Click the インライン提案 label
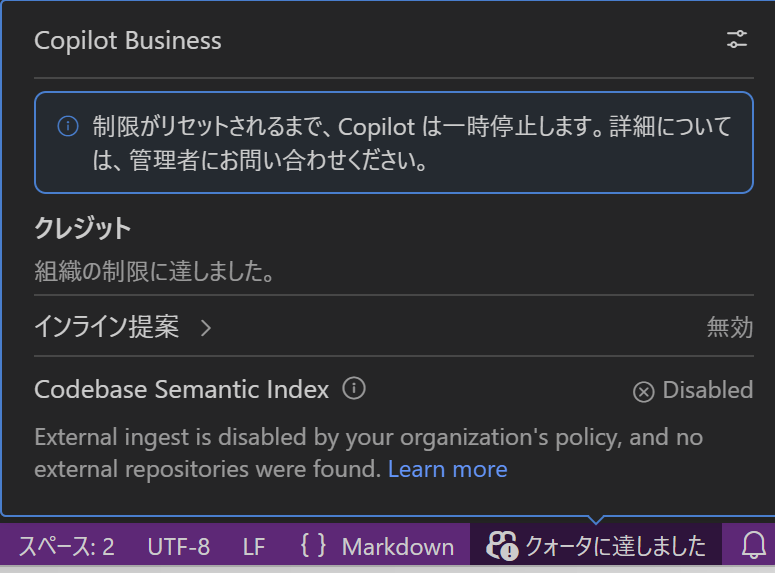This screenshot has width=775, height=573. [x=106, y=327]
